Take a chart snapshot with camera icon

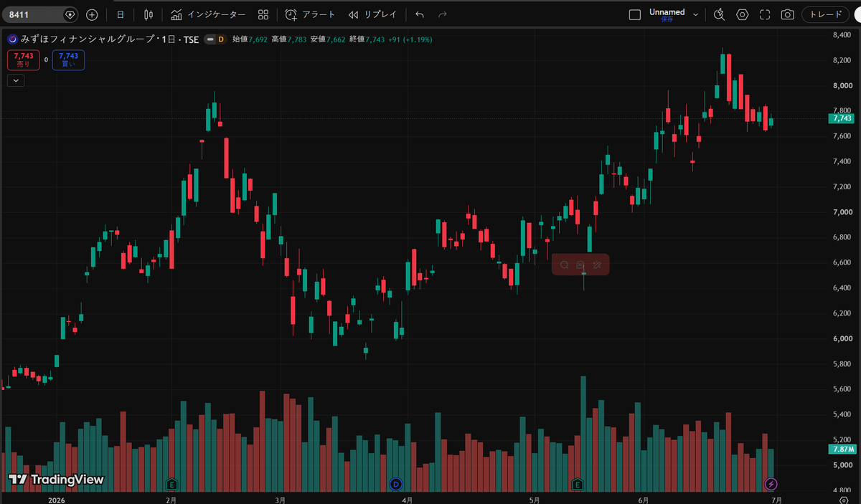788,14
